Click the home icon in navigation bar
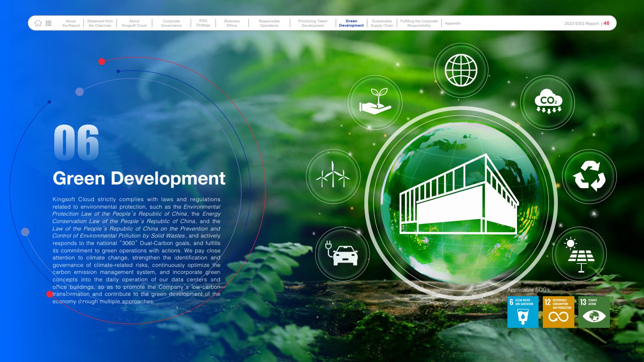The image size is (644, 362). click(x=38, y=23)
